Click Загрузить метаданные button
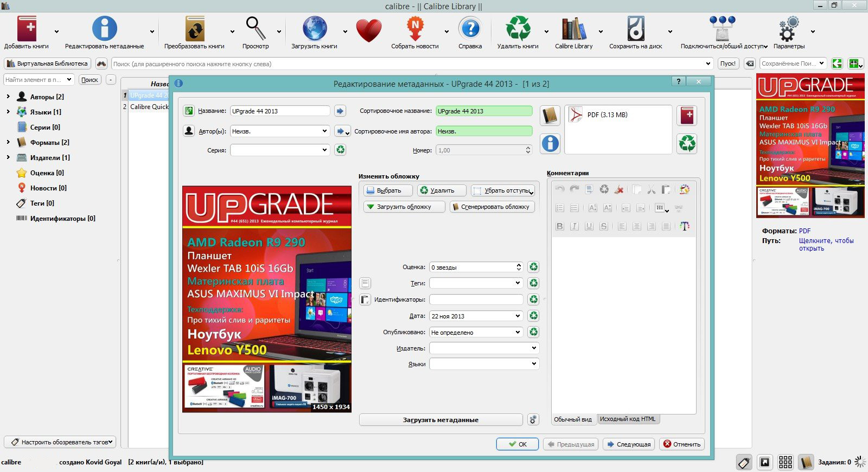The height and width of the screenshot is (472, 868). (x=441, y=419)
